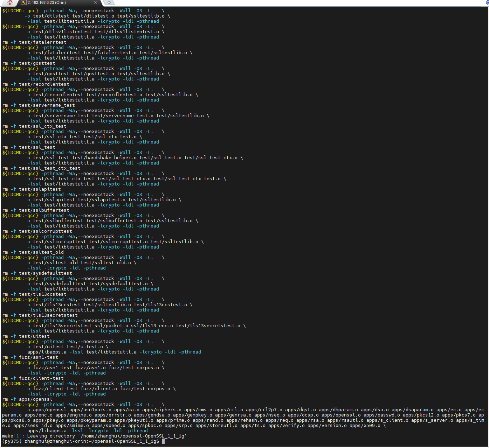Click the line "rm -f test/sslbuffertest"
This screenshot has height=448, width=489.
point(36,210)
